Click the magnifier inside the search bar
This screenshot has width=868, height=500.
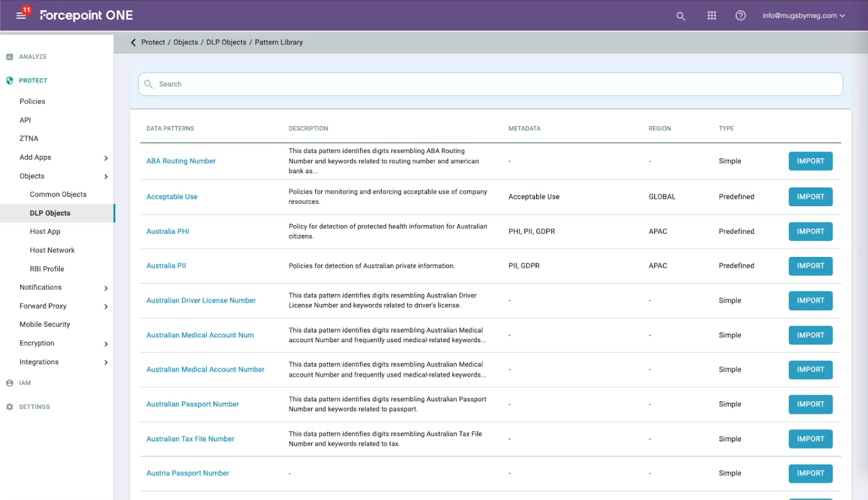[148, 84]
